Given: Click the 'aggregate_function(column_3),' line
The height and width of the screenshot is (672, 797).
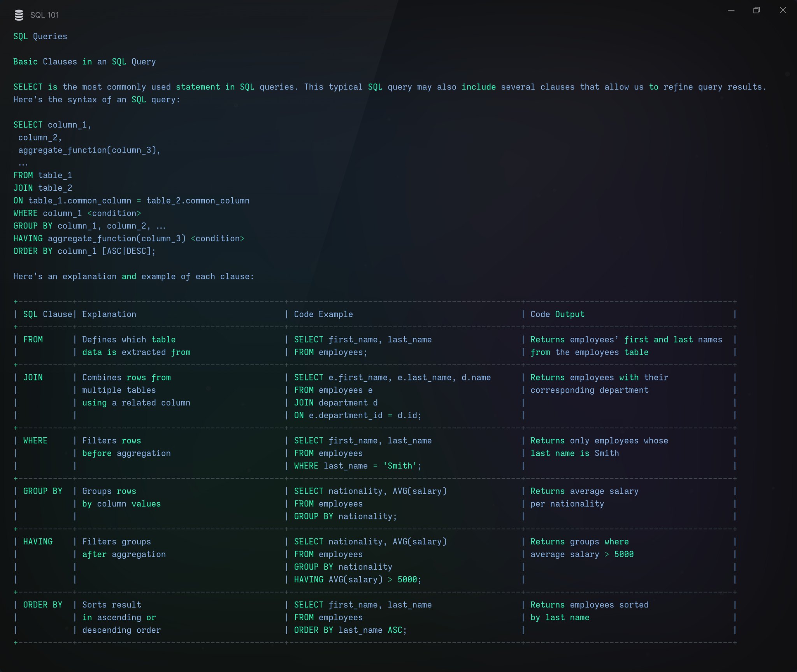Looking at the screenshot, I should (90, 150).
